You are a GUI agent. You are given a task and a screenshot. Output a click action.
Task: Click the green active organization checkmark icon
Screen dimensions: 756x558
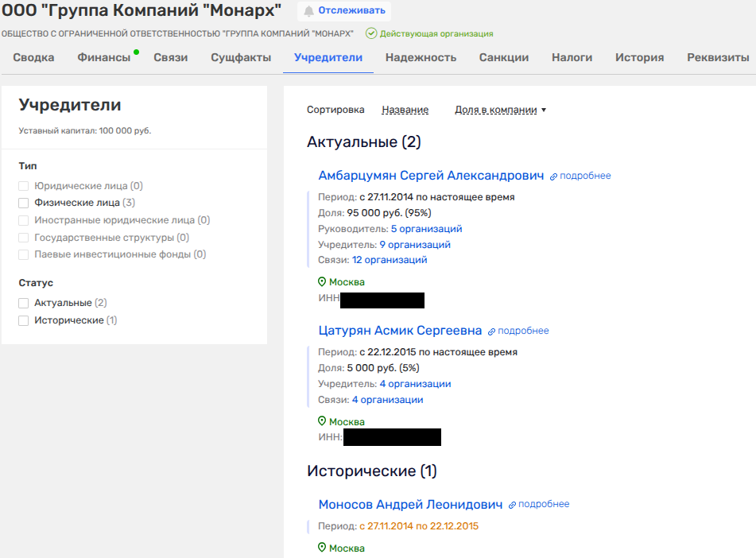click(370, 33)
